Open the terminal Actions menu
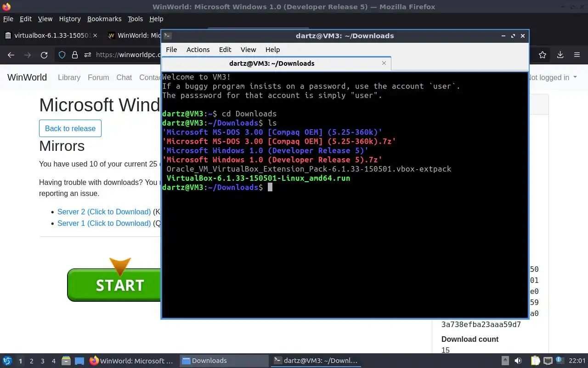This screenshot has width=588, height=368. tap(198, 49)
